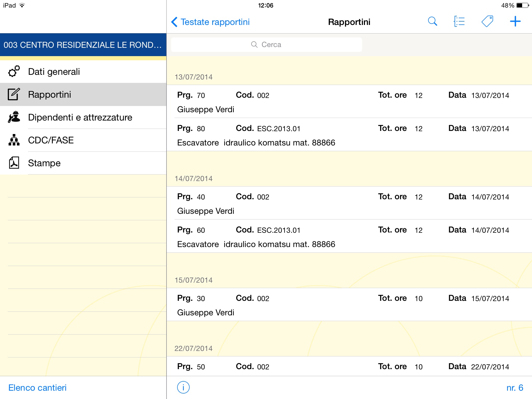Tap the Stampe PDF icon
The height and width of the screenshot is (399, 532).
(14, 163)
